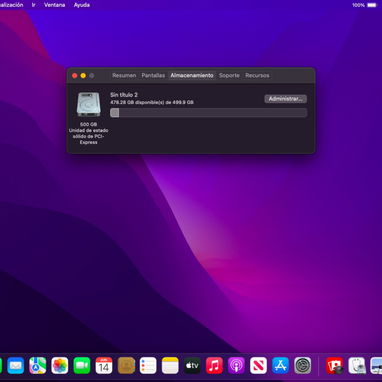Launch Photos from the dock
The image size is (382, 382).
(x=60, y=366)
